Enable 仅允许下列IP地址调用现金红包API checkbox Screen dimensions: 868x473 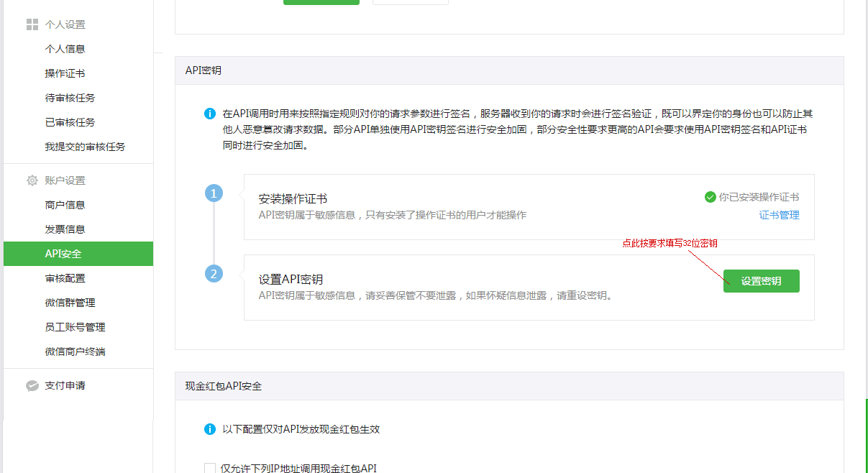210,468
